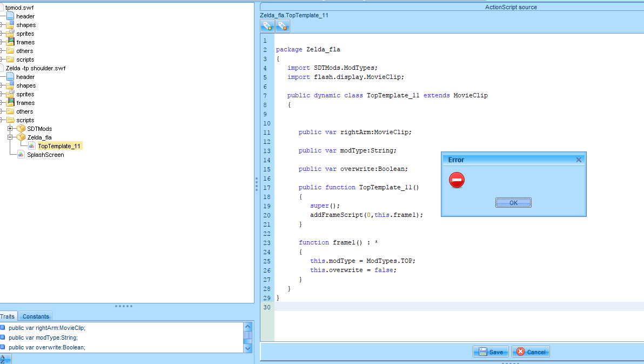Switch to the Constants tab
The width and height of the screenshot is (644, 364).
coord(36,316)
